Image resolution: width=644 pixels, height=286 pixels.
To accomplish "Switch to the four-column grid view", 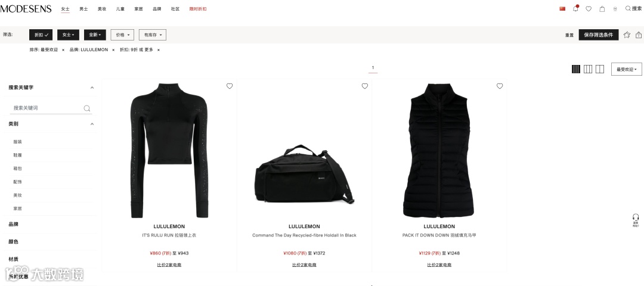I will (576, 69).
